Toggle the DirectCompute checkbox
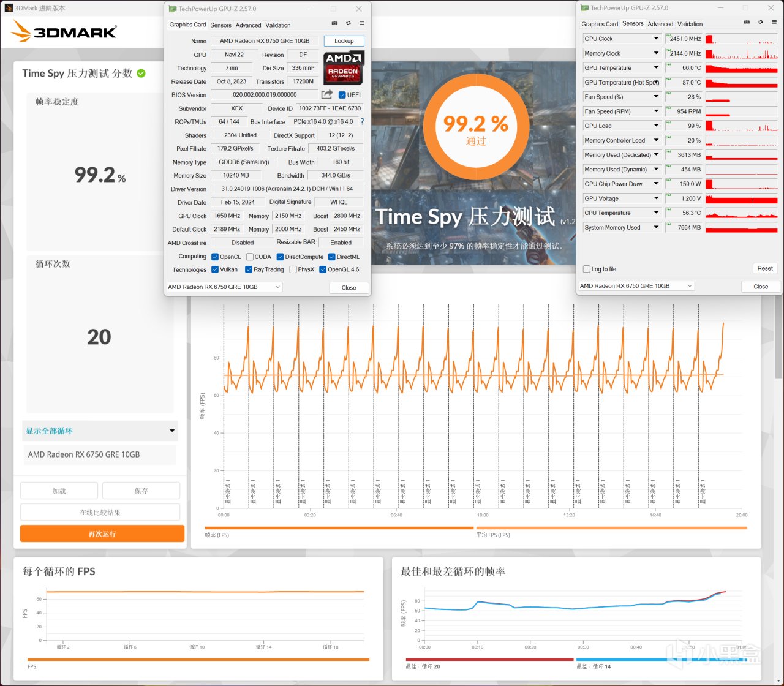The height and width of the screenshot is (686, 784). pyautogui.click(x=280, y=257)
